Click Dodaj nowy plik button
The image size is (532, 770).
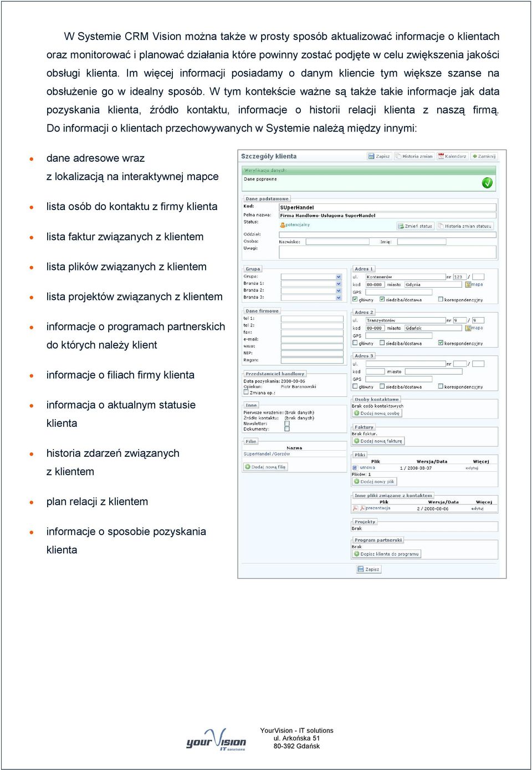click(x=374, y=482)
